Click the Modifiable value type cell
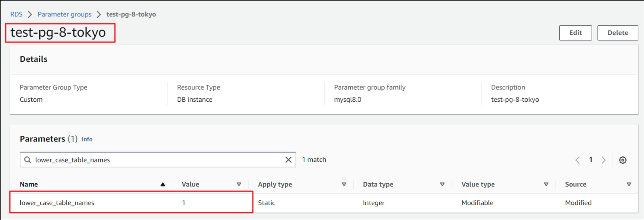 click(x=477, y=203)
